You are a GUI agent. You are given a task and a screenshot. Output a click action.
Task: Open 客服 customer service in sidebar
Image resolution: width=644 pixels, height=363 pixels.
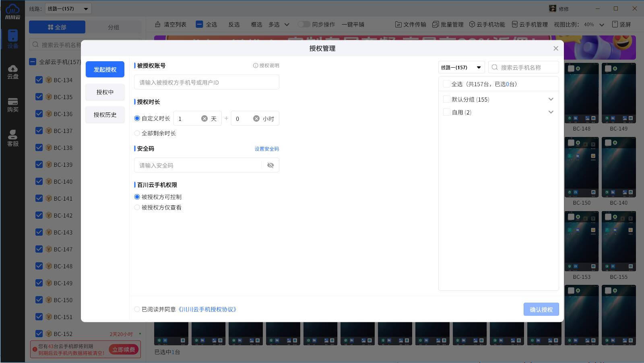point(12,138)
